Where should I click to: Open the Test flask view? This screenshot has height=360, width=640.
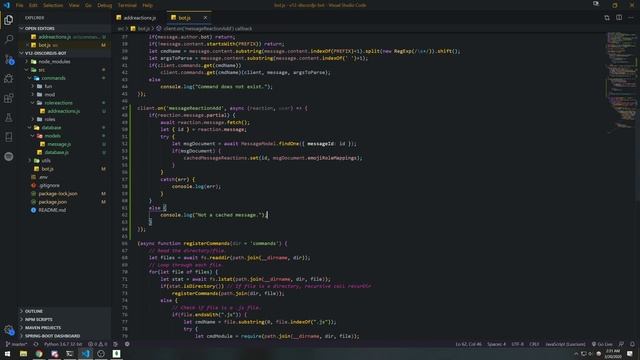coord(9,118)
